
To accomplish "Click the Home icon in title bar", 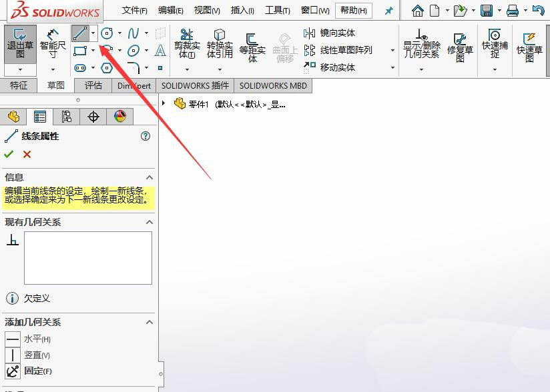I will [x=417, y=11].
